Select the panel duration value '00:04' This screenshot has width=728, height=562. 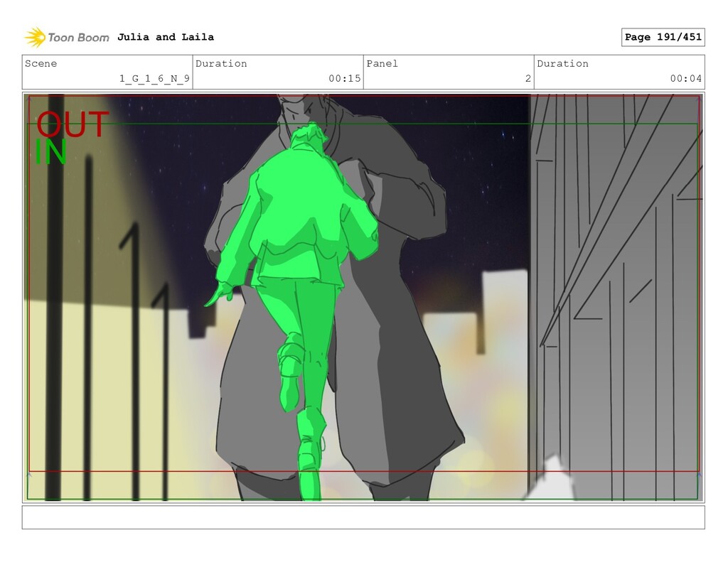pyautogui.click(x=686, y=78)
